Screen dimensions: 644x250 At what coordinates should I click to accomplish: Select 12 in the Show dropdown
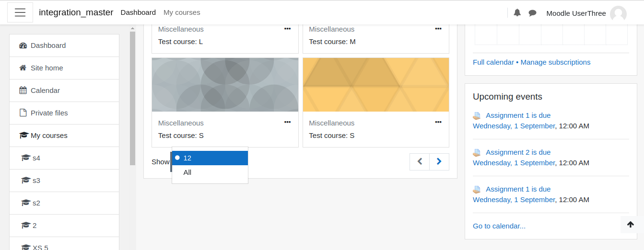point(210,158)
